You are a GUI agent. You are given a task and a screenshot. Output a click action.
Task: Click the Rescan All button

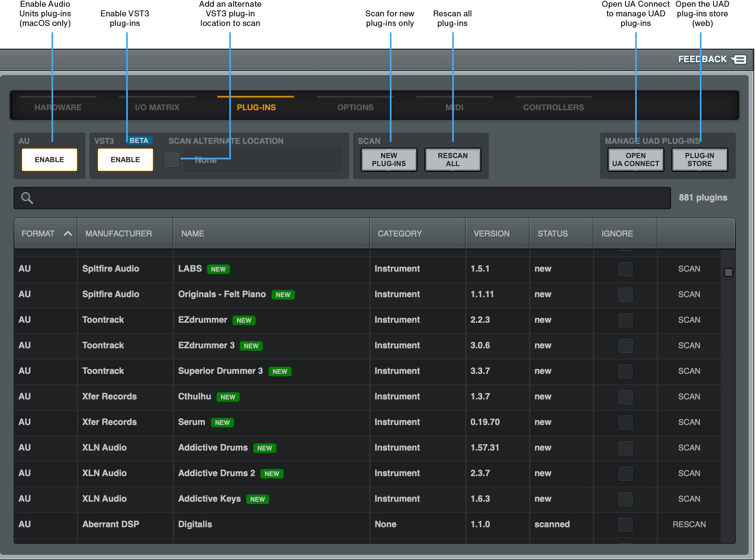point(453,160)
